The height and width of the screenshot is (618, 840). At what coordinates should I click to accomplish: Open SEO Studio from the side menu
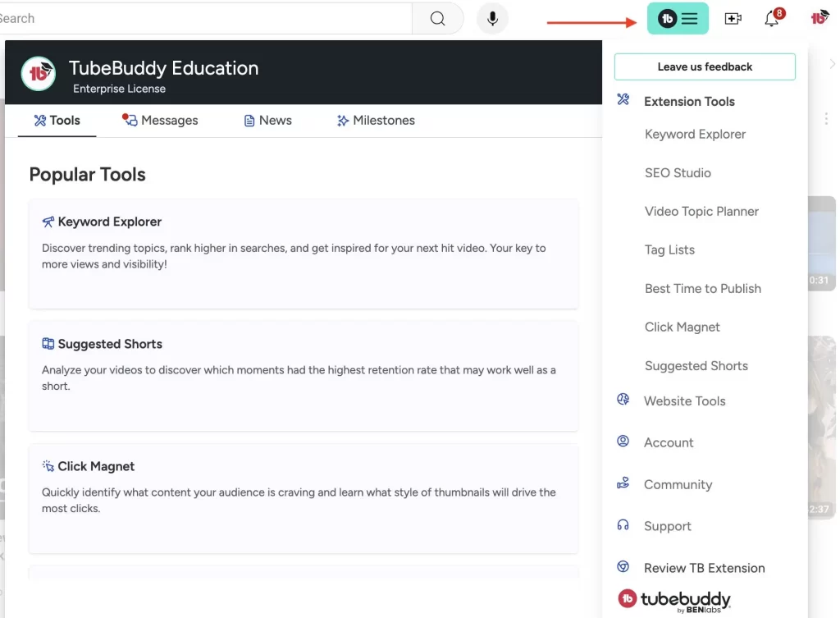[678, 172]
